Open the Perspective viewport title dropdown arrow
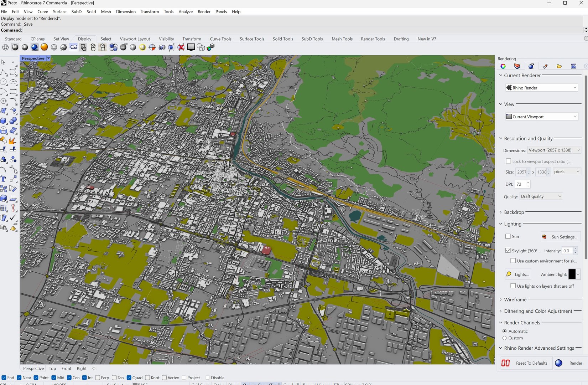Image resolution: width=588 pixels, height=385 pixels. point(48,58)
